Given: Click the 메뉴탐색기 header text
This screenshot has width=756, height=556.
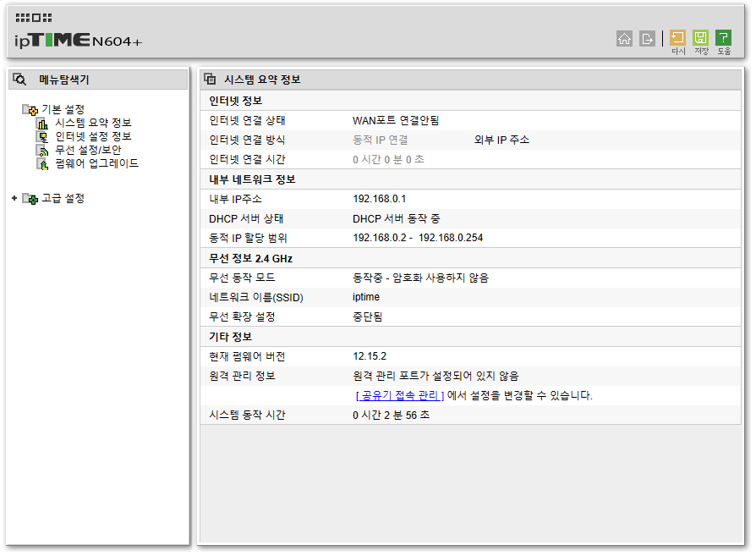Looking at the screenshot, I should 64,80.
